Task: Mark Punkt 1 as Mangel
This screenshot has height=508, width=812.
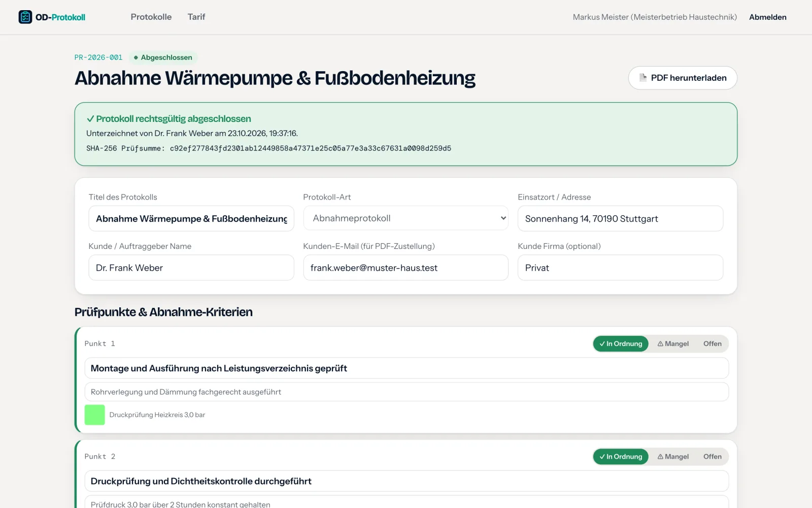Action: (673, 344)
